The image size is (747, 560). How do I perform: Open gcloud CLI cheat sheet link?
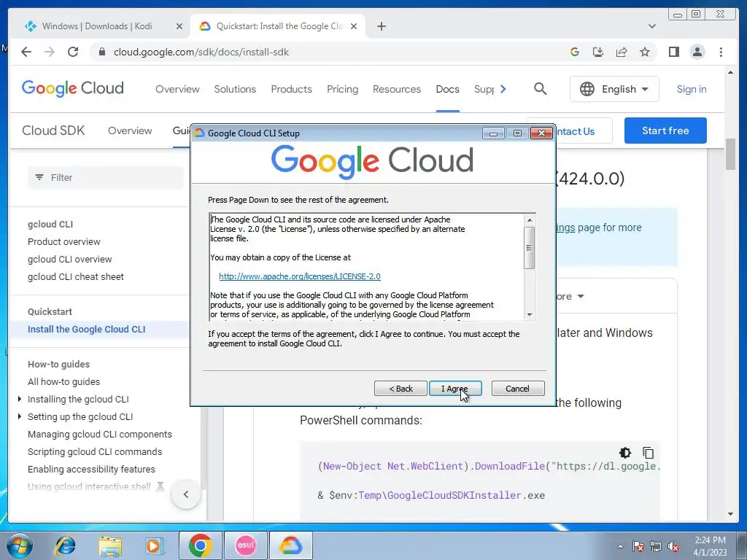[x=75, y=276]
